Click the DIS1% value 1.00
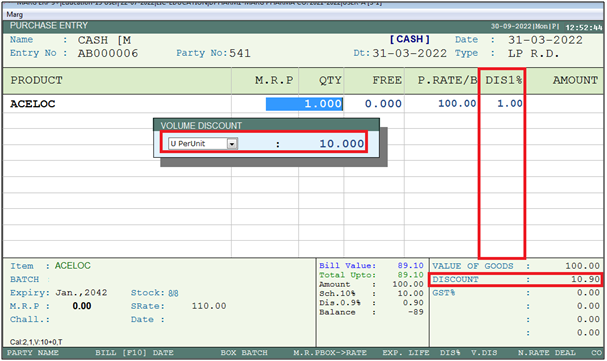The image size is (607, 361). pos(510,103)
